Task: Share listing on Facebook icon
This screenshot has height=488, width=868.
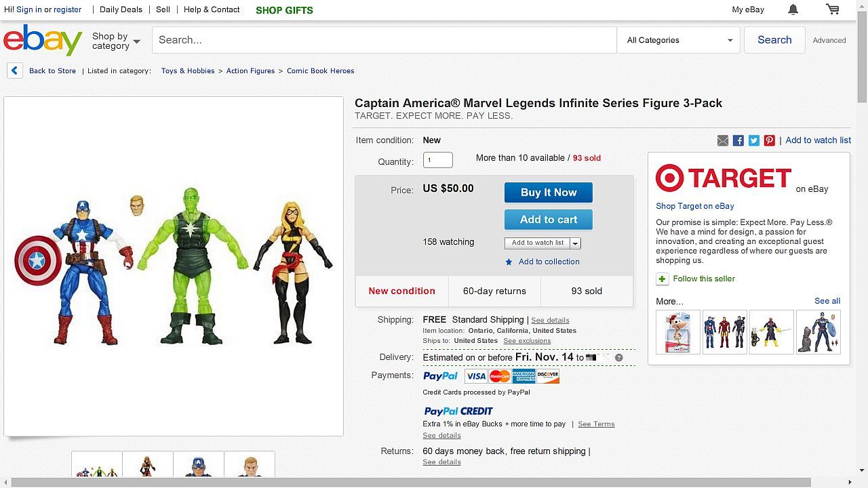Action: (x=738, y=140)
